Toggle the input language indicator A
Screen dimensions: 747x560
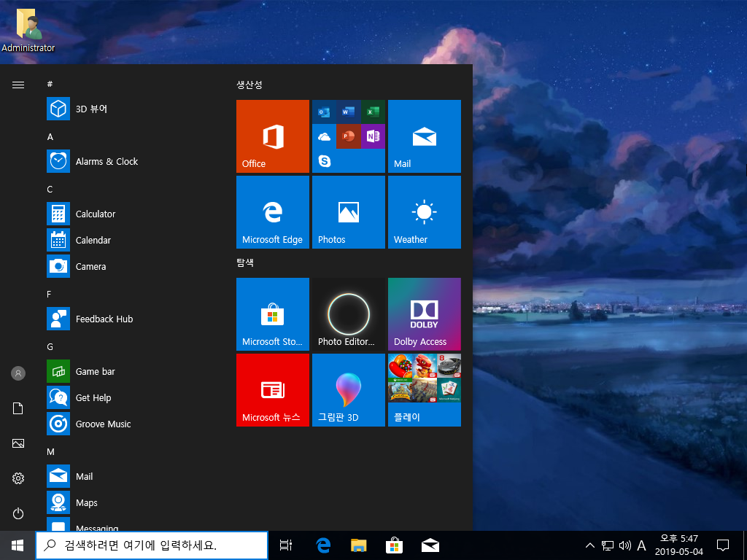pos(642,545)
